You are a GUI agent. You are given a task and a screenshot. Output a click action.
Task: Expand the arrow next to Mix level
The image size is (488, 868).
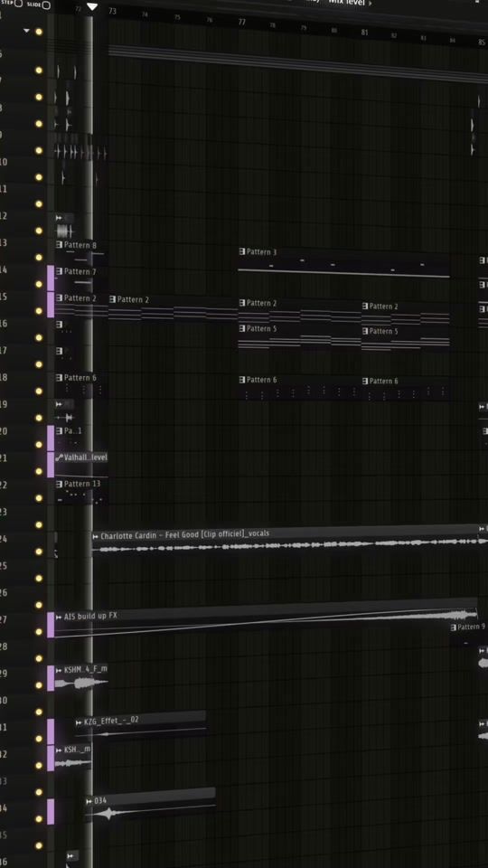pos(371,4)
